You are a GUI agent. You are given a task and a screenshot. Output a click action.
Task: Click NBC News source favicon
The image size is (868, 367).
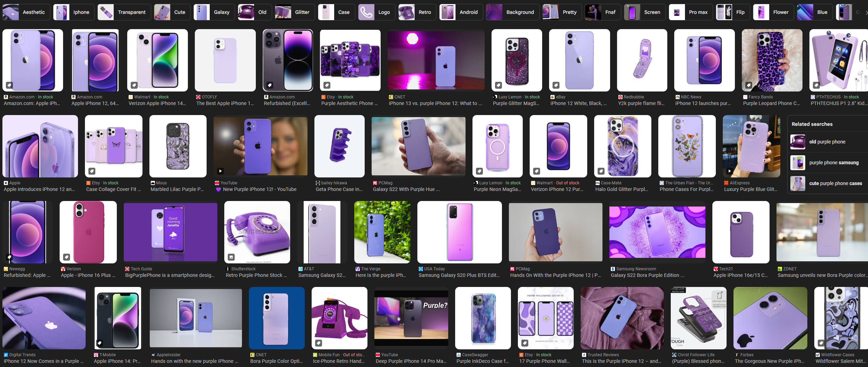[x=677, y=97]
